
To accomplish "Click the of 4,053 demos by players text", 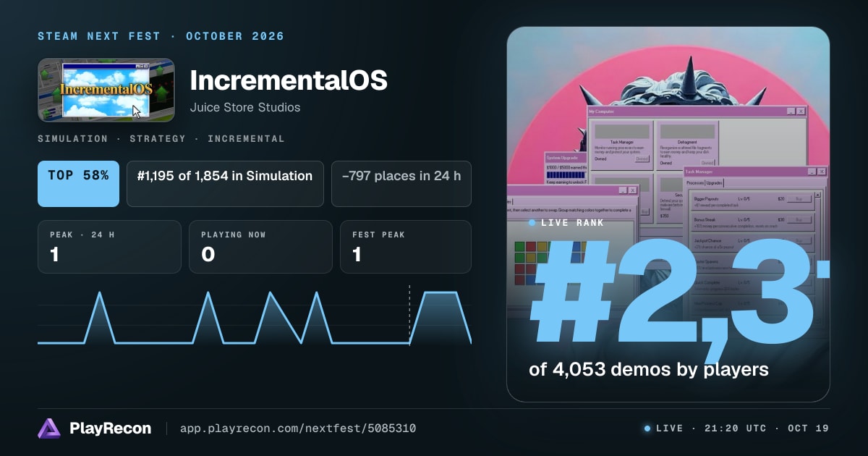I will click(649, 369).
